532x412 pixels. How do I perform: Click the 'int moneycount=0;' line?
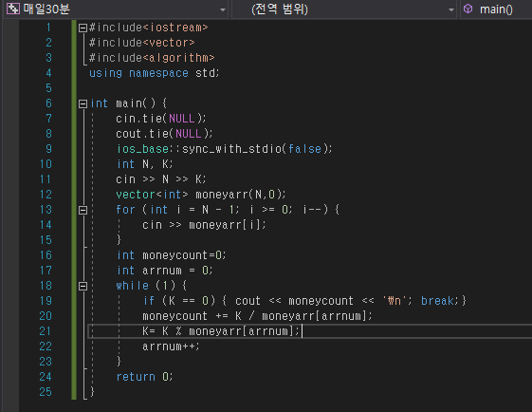(x=172, y=255)
